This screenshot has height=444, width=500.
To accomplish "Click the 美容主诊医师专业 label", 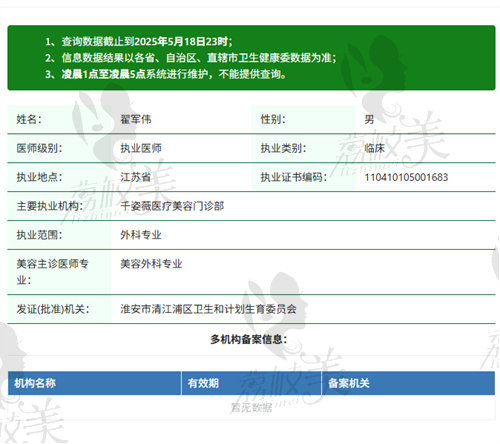I will 52,272.
